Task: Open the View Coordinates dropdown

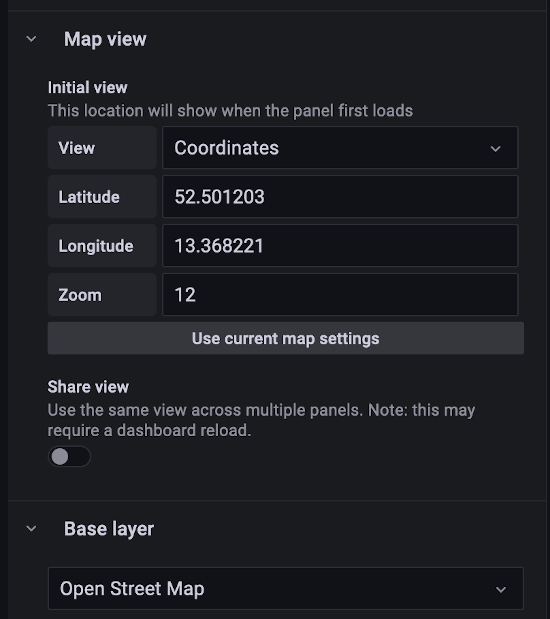Action: 340,148
